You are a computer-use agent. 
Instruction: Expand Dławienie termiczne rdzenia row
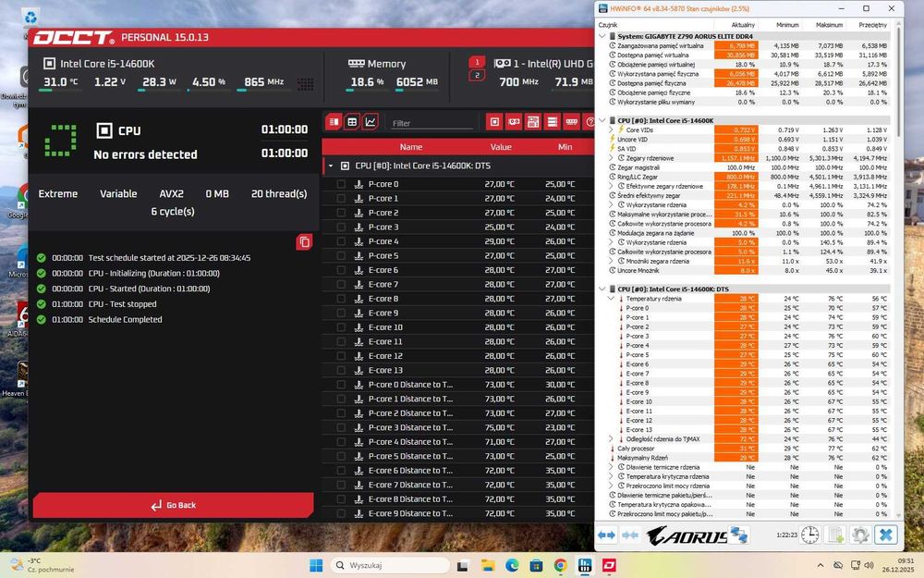611,467
